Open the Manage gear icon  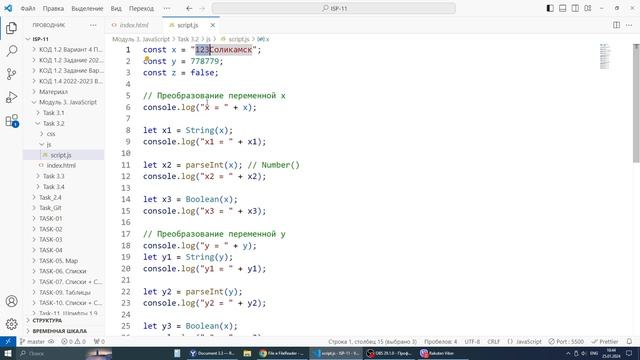11,324
